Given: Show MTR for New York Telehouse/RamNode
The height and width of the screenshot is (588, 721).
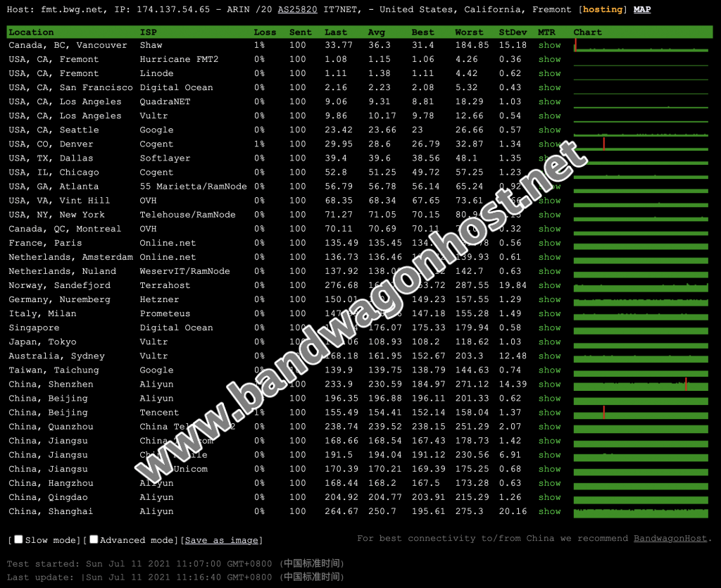Looking at the screenshot, I should click(549, 215).
